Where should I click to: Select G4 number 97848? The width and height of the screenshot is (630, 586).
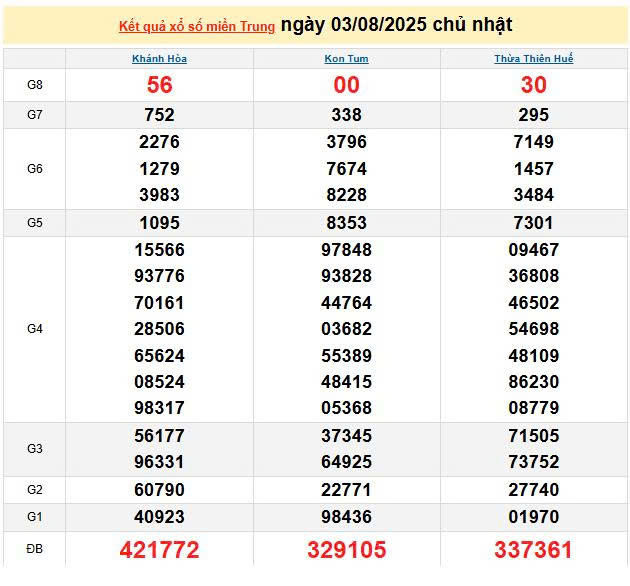[346, 250]
